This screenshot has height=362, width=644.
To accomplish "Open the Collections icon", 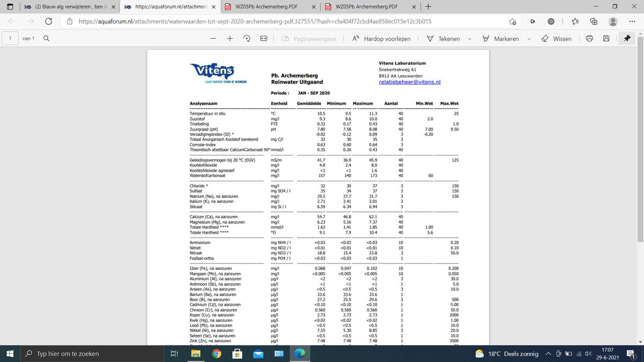I will click(594, 21).
